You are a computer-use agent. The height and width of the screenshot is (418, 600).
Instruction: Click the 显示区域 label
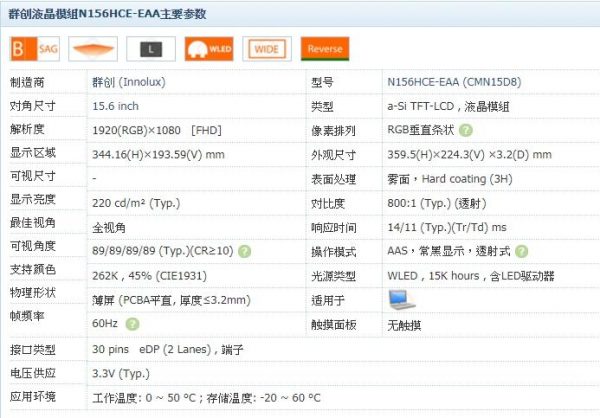pyautogui.click(x=33, y=152)
